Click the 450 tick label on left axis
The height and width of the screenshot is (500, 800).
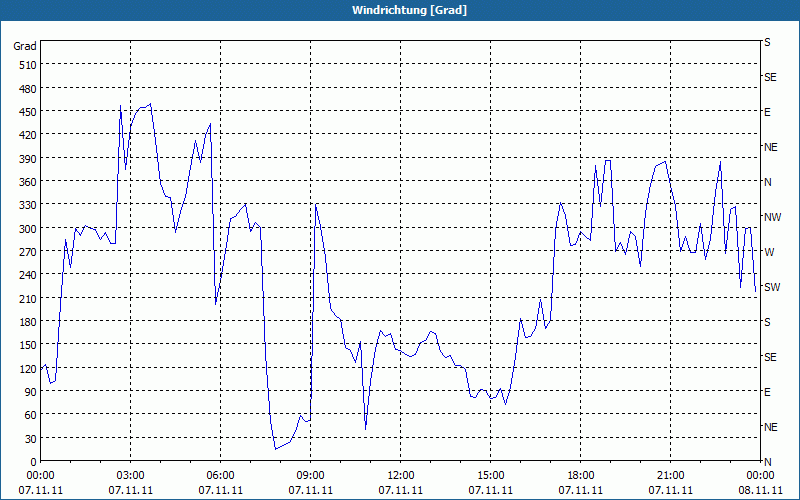(25, 112)
